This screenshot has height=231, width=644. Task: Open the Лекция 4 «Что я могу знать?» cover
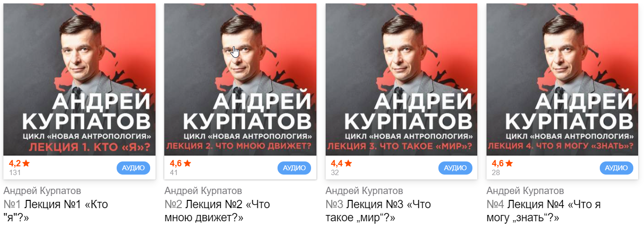point(562,79)
